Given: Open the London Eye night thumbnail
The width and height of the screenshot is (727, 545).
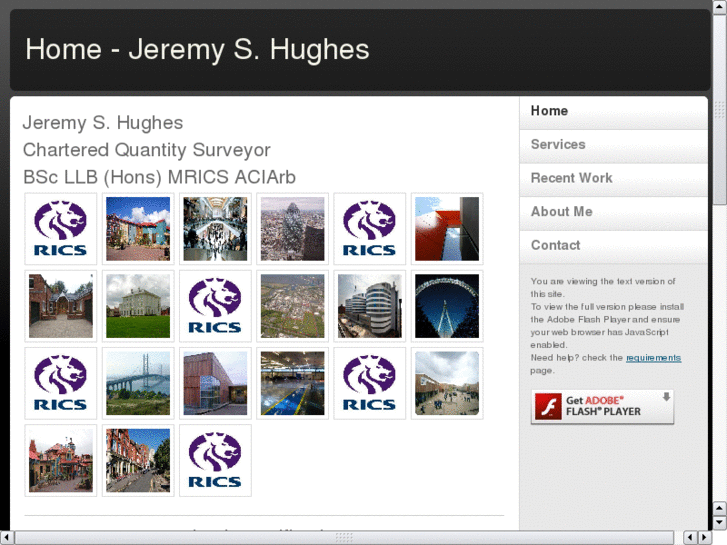Looking at the screenshot, I should click(447, 306).
